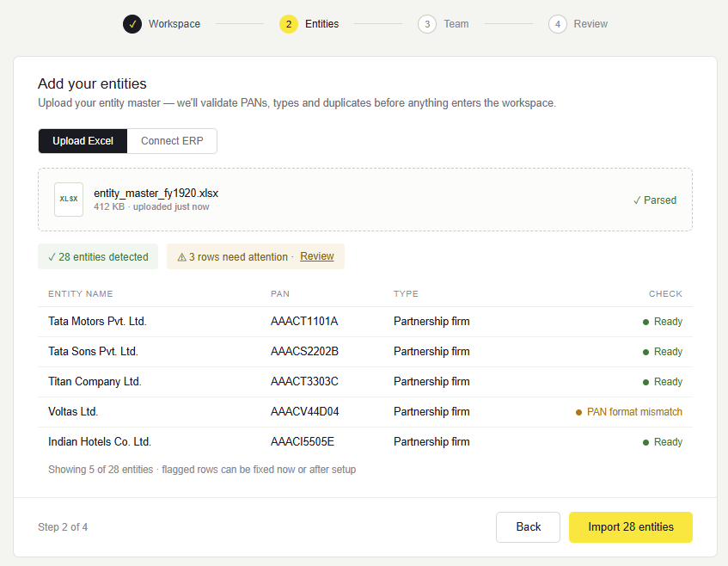
Task: Open the Review step label
Action: coord(590,24)
